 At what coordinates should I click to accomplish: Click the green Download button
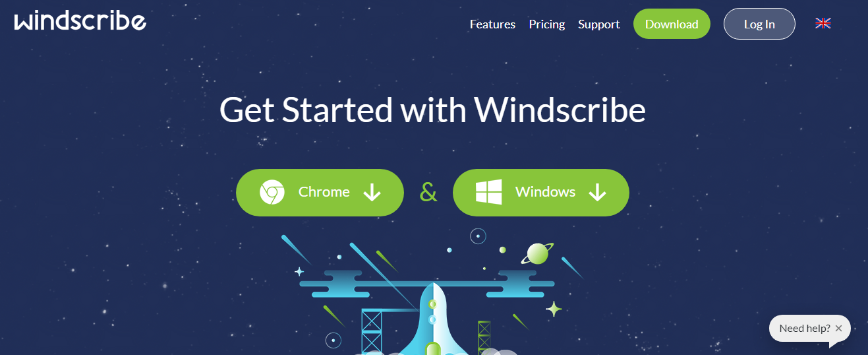pos(672,24)
